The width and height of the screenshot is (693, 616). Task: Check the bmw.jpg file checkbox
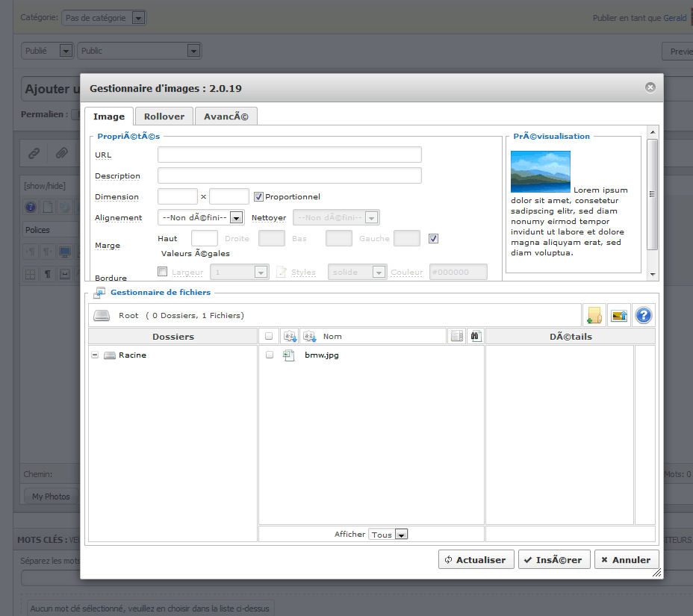click(x=270, y=355)
